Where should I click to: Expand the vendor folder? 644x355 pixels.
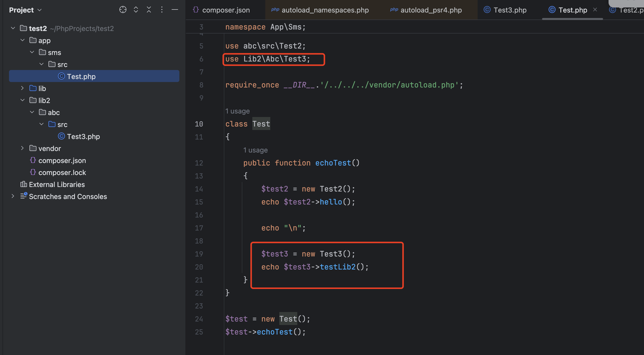22,148
